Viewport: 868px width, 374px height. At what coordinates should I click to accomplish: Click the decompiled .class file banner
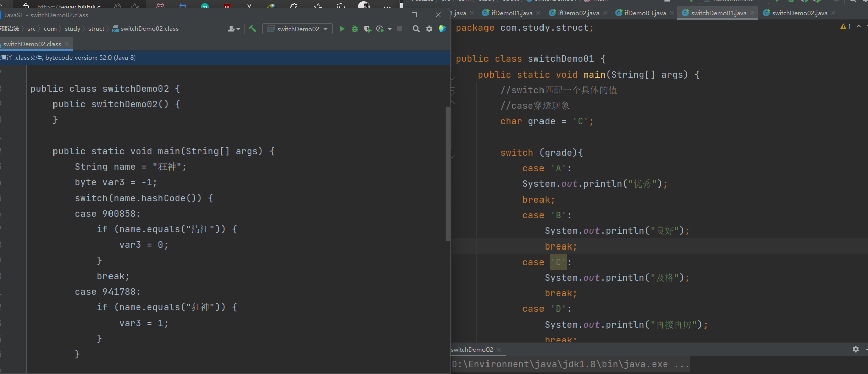point(225,57)
